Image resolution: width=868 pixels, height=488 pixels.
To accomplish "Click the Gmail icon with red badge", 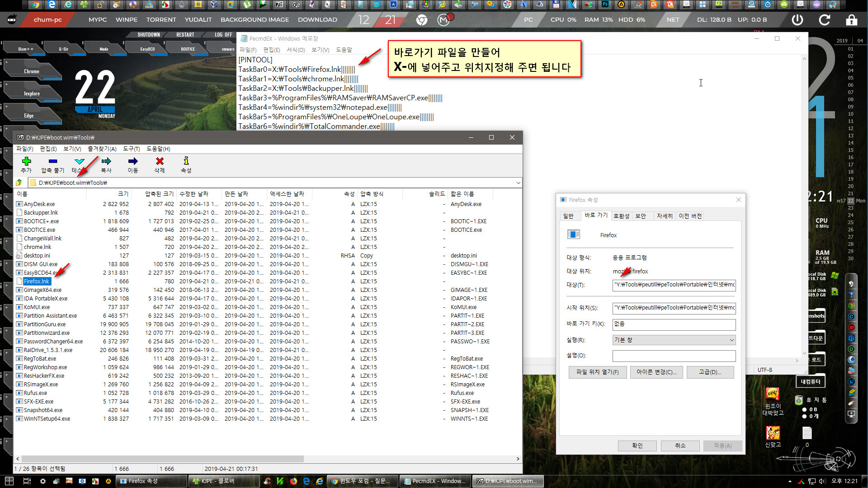I will coord(444,20).
